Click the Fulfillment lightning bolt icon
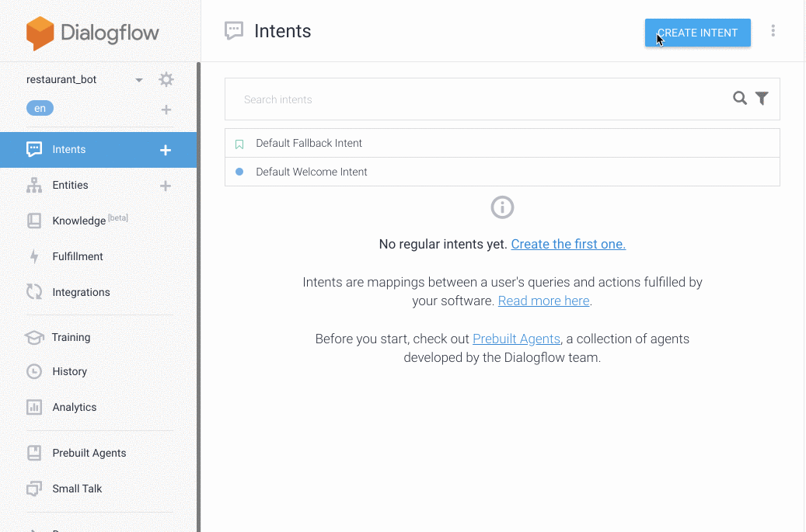The image size is (806, 532). point(34,256)
